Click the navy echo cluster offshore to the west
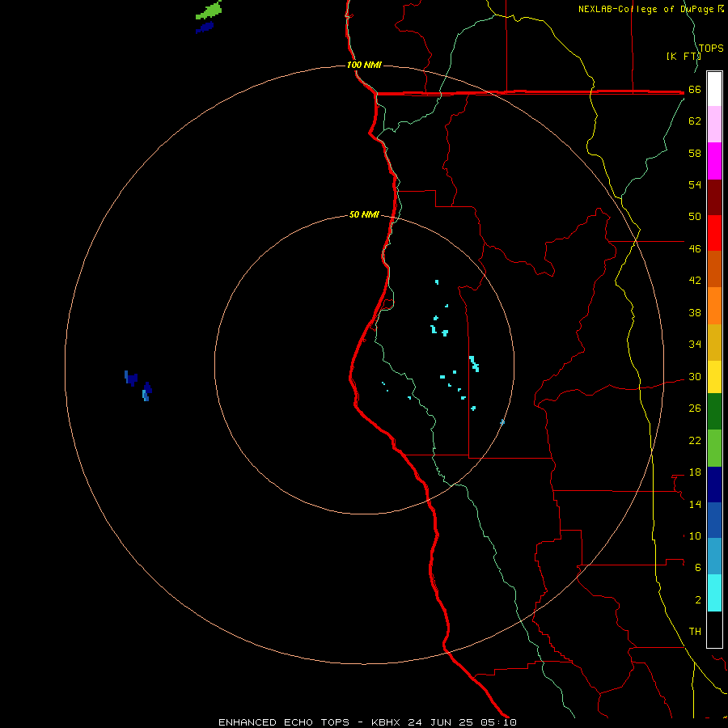The height and width of the screenshot is (728, 728). 138,385
